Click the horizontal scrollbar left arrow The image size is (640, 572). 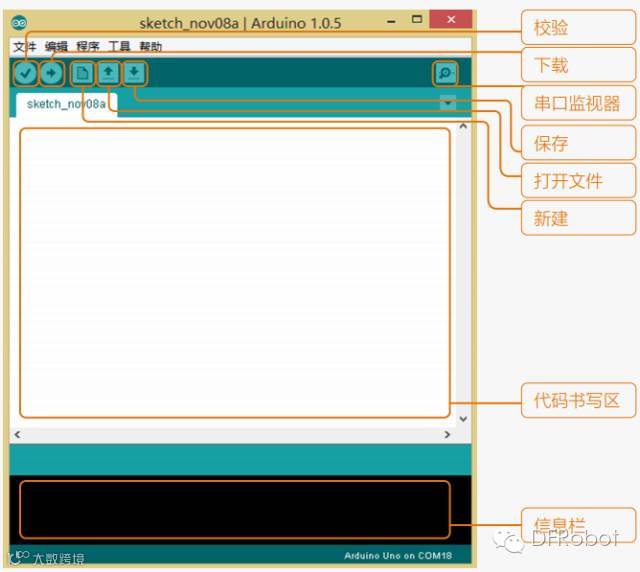click(17, 434)
